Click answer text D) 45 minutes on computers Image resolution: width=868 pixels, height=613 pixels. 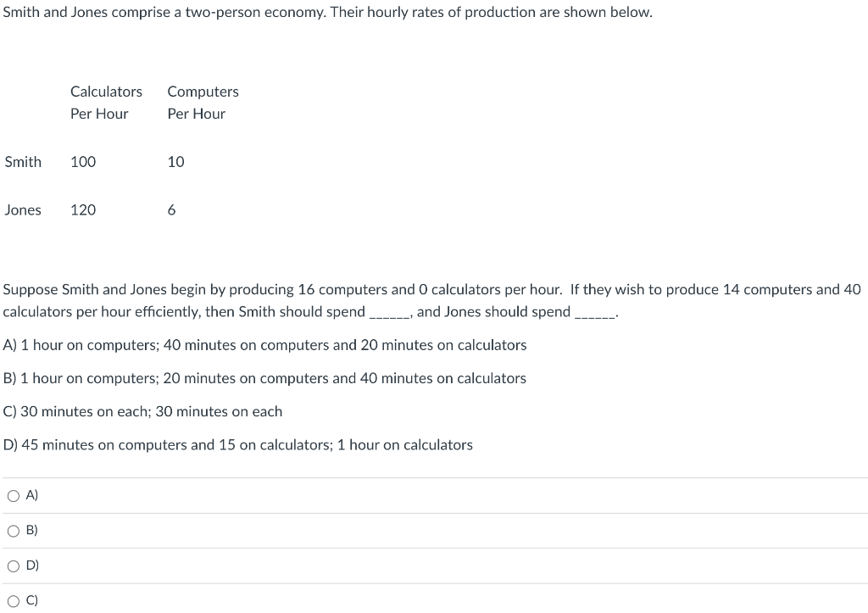click(238, 444)
